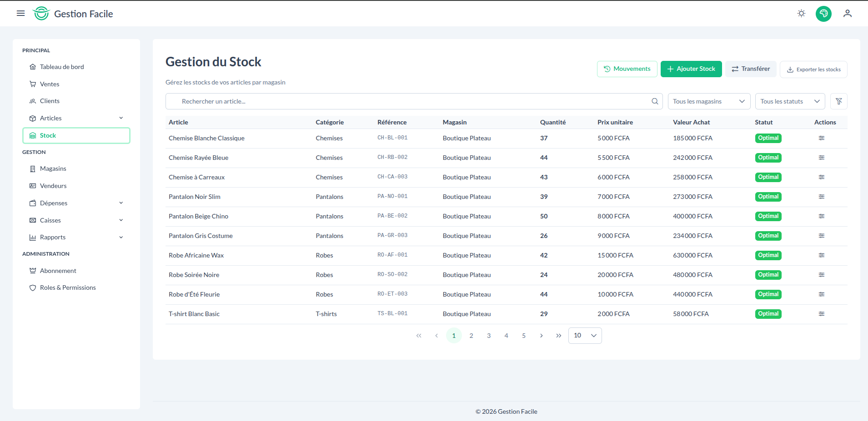This screenshot has width=868, height=421.
Task: Select pagination page 4
Action: point(506,336)
